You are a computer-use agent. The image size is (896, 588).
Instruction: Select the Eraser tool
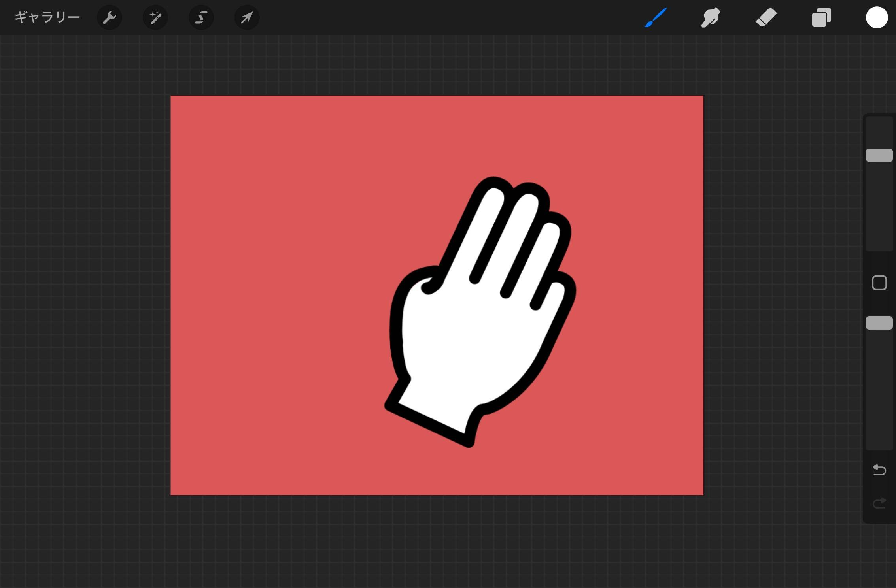coord(766,17)
